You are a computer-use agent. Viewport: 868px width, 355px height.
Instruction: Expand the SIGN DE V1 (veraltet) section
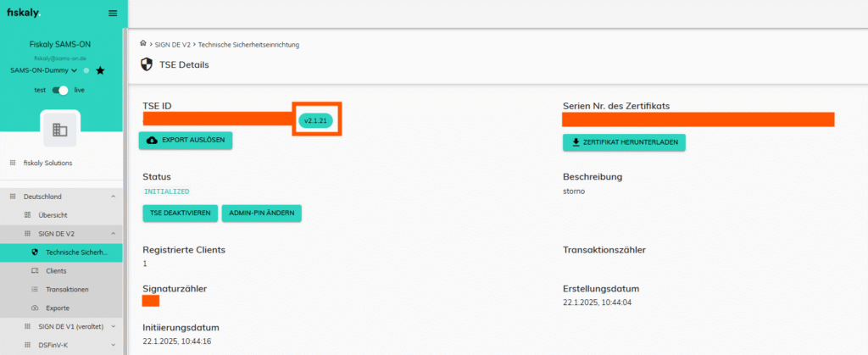coord(113,326)
